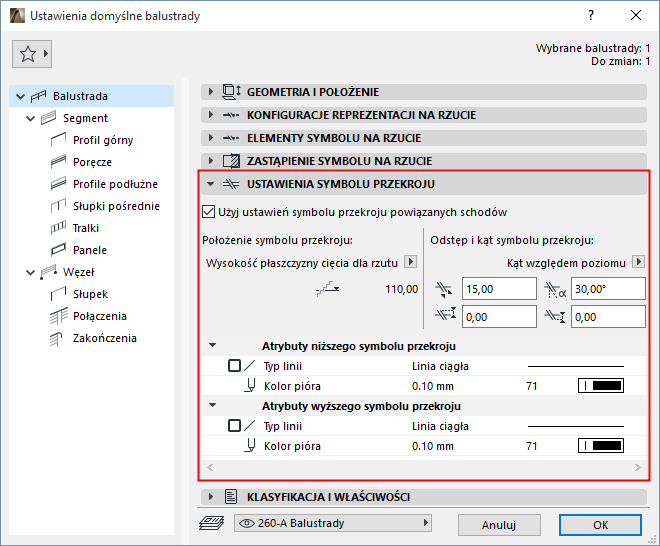The image size is (660, 546).
Task: Close the balustrade settings dialog
Action: pyautogui.click(x=636, y=16)
